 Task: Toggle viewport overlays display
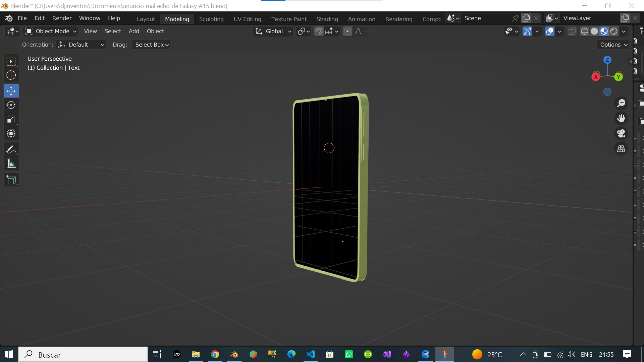tap(549, 31)
